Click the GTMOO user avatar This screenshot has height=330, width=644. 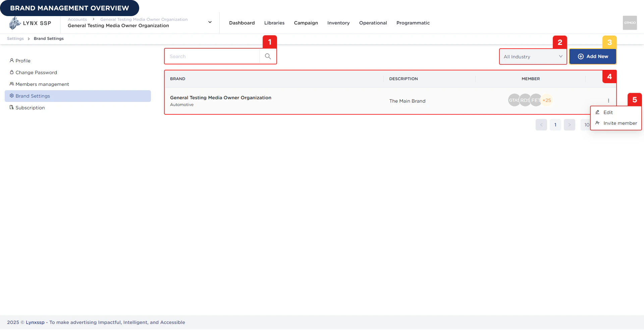[630, 23]
